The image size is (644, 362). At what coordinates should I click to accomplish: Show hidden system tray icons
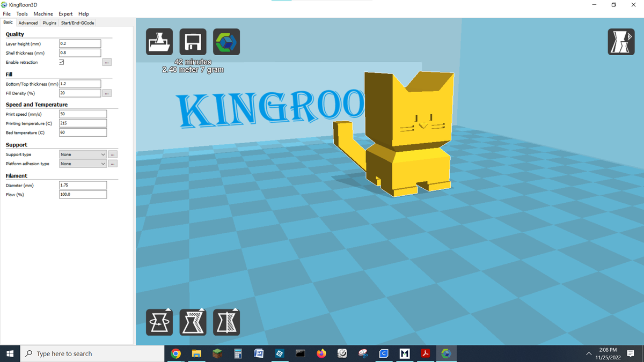[588, 353]
